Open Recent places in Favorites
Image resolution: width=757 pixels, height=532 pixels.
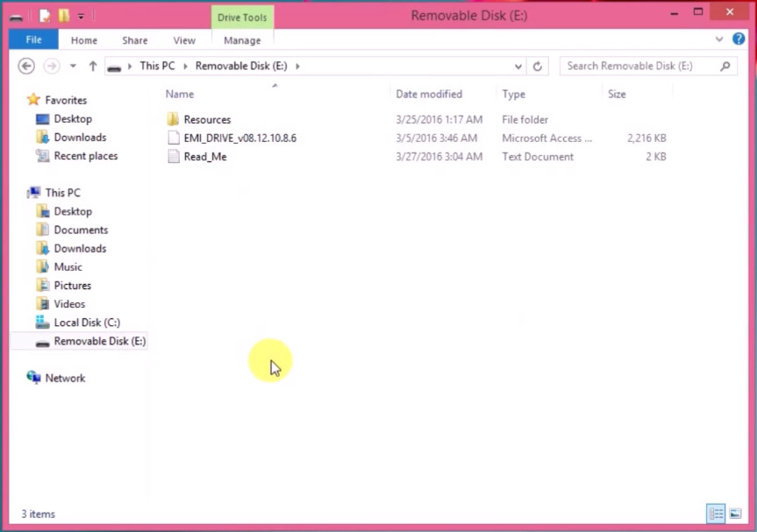point(85,156)
